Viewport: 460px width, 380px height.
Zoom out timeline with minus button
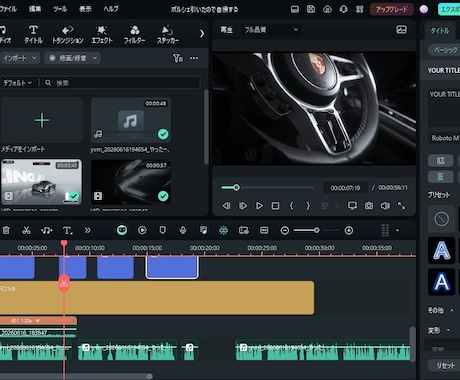(x=285, y=230)
